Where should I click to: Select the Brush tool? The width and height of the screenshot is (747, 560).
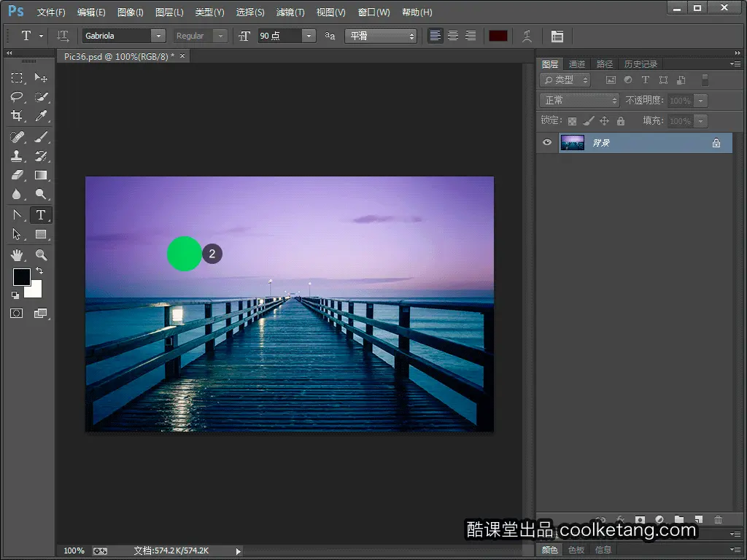(41, 137)
